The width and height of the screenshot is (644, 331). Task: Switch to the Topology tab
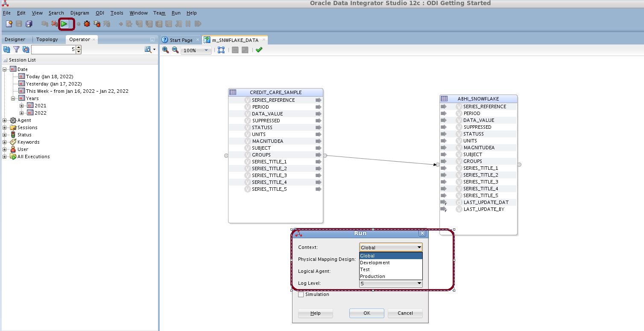(x=47, y=39)
